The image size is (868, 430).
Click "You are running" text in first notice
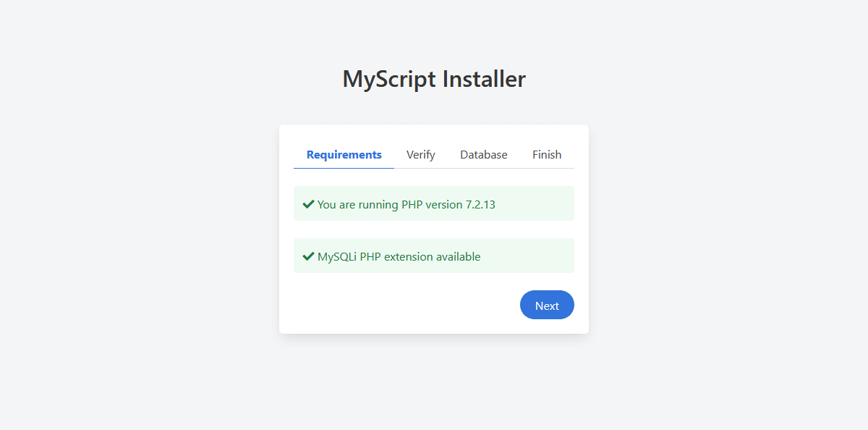(x=358, y=204)
